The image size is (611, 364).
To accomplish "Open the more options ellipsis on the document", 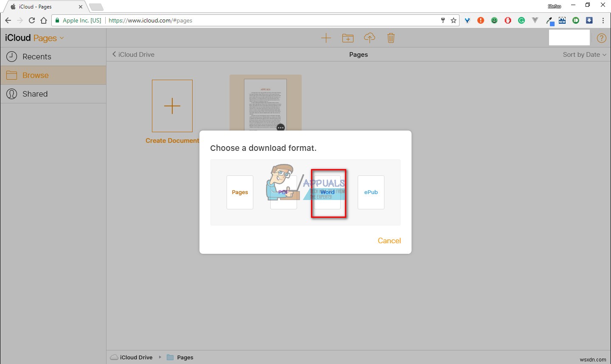I will 280,128.
